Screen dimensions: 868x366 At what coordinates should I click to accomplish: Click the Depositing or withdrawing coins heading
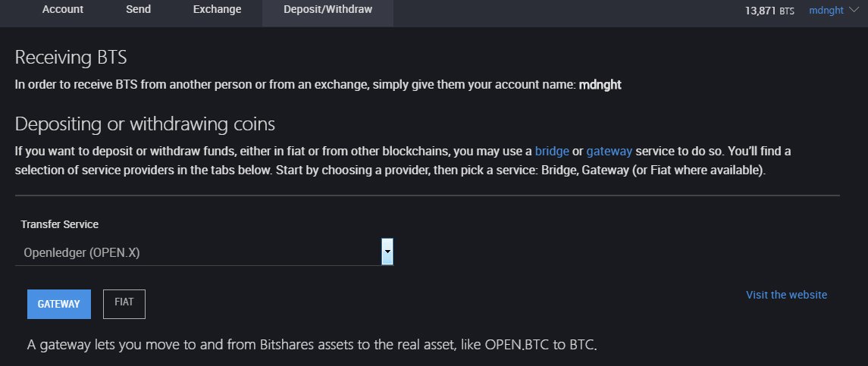pos(145,124)
